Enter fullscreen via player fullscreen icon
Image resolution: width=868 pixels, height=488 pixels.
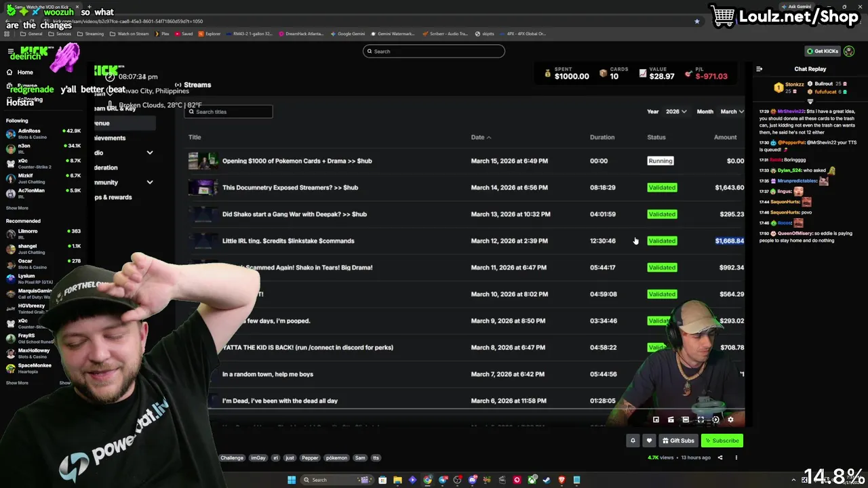click(701, 420)
